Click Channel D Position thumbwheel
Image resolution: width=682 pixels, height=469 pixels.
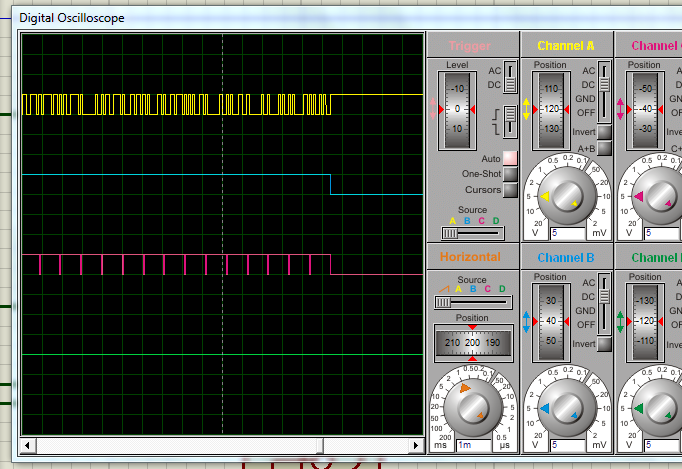[645, 322]
